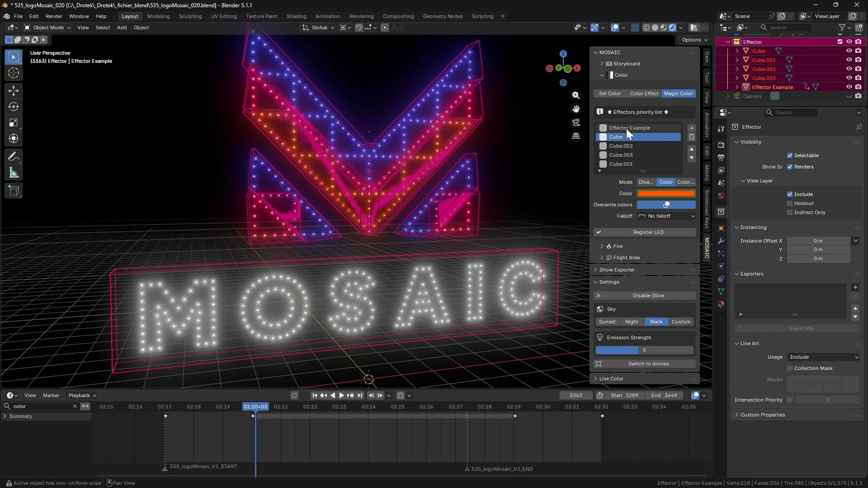Open the Object Mode dropdown
Screen dimensions: 868x488
[47, 28]
